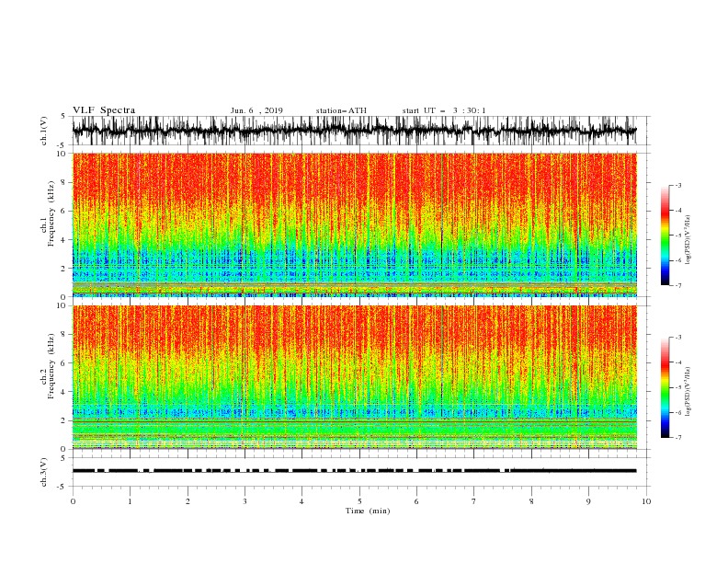Click the ch.2 color bar log(PSD) label
This screenshot has height=563, width=728.
tap(688, 392)
